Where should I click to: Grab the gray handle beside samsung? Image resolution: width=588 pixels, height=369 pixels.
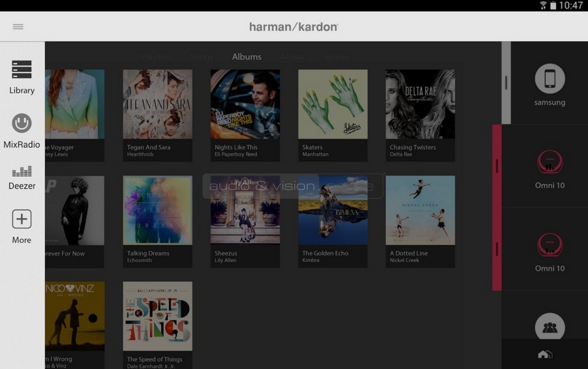click(506, 83)
